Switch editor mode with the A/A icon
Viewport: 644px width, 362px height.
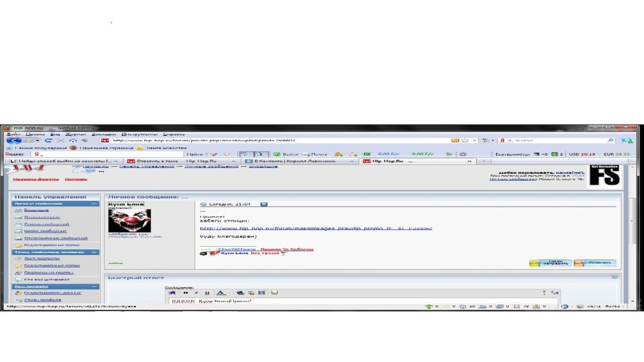click(x=554, y=293)
